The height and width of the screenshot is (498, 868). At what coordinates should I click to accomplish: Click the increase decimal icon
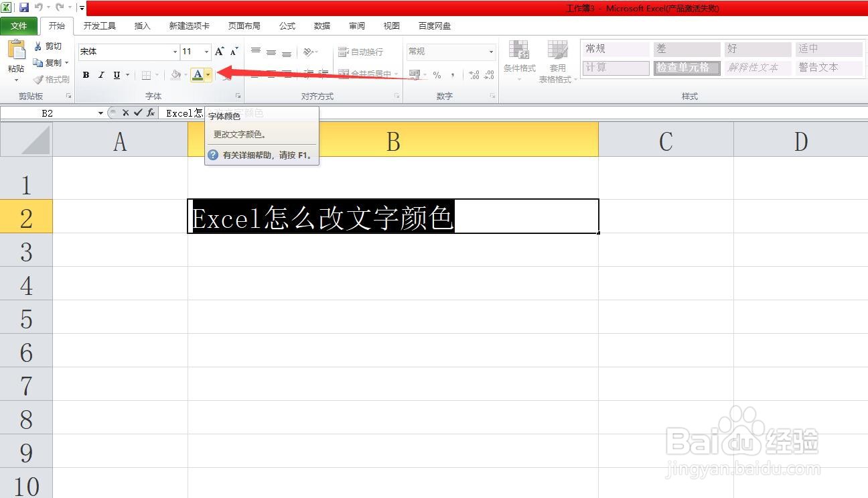pos(472,76)
